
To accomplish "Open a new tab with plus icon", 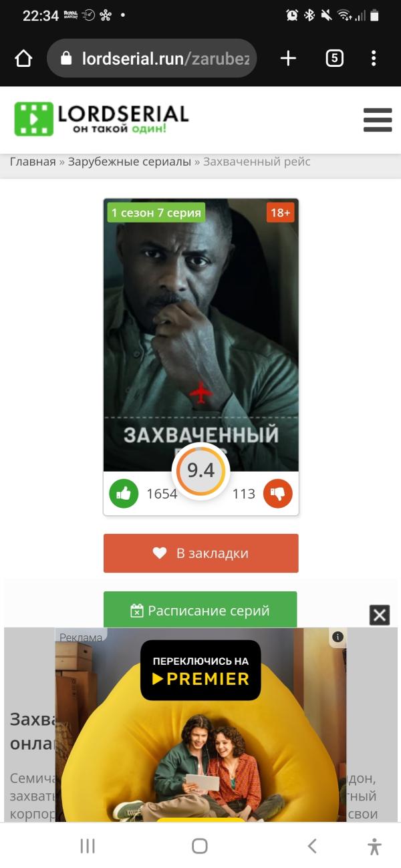I will pos(288,59).
